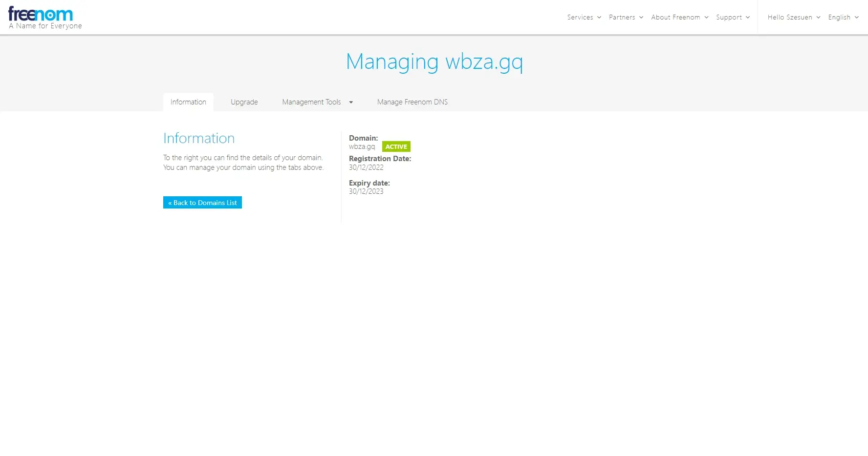
Task: Click the chevron next to English
Action: 856,18
